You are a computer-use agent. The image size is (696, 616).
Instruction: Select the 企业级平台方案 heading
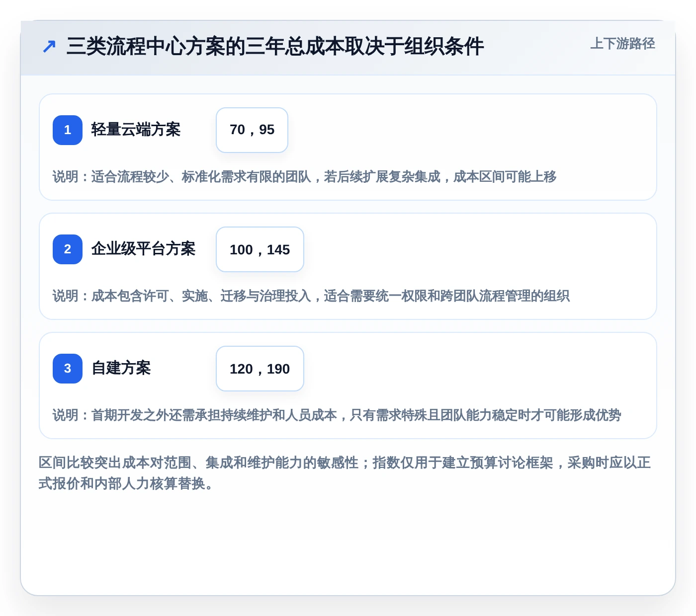tap(143, 249)
